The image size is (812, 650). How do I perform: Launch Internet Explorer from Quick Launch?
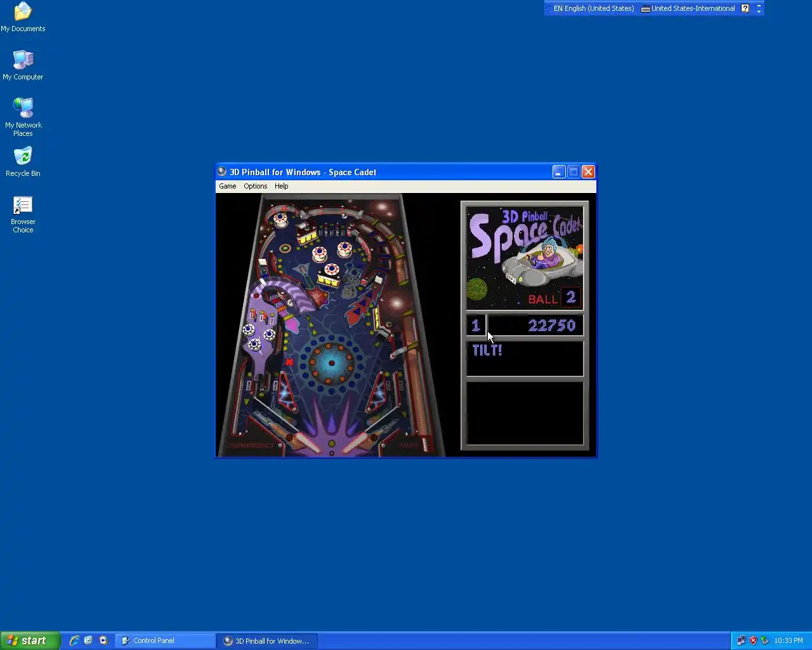(74, 640)
